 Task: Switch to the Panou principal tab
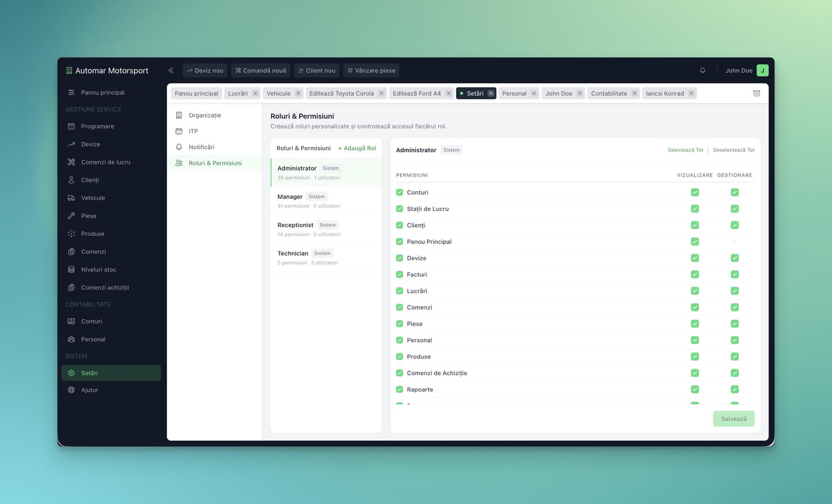click(196, 94)
